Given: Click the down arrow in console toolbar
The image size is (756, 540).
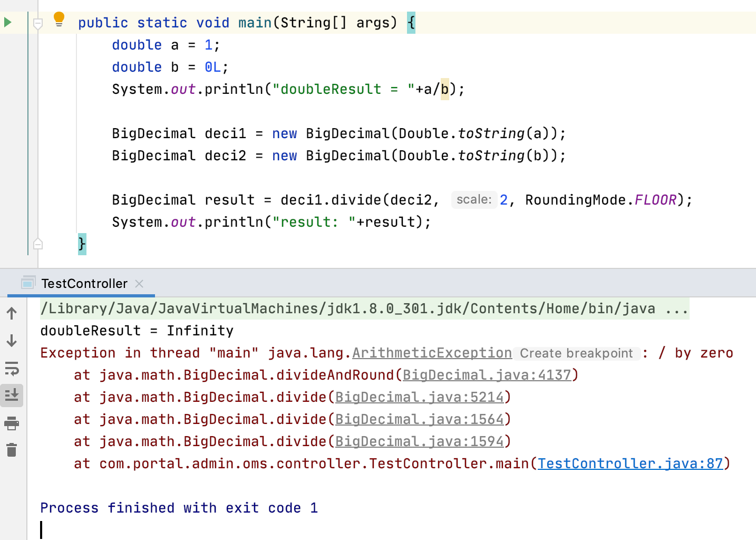Looking at the screenshot, I should 12,341.
